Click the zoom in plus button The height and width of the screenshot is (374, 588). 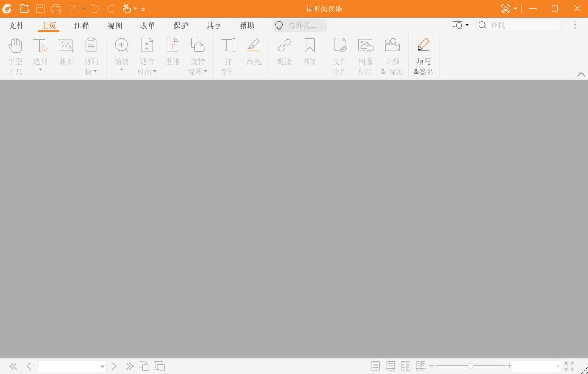pyautogui.click(x=509, y=366)
